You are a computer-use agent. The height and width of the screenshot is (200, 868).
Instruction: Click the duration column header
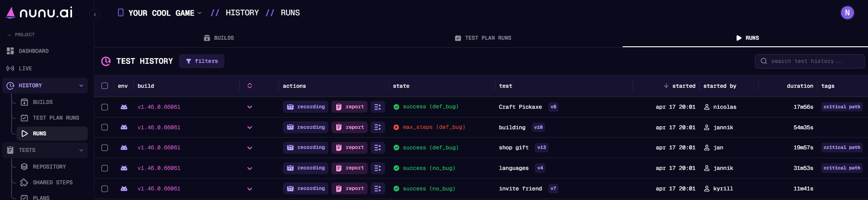coord(800,86)
